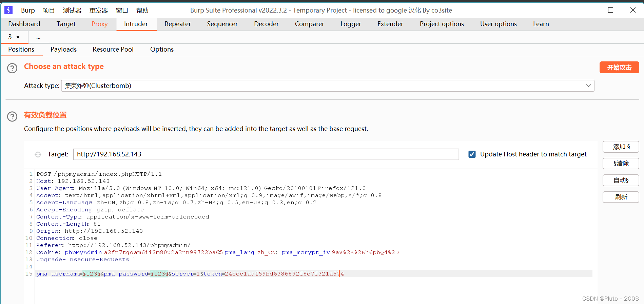
Task: Click the 自动§ auto markers button
Action: pos(621,180)
